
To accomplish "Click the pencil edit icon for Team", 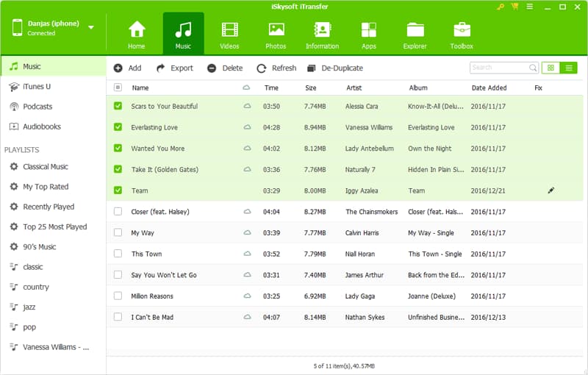I will pos(551,190).
